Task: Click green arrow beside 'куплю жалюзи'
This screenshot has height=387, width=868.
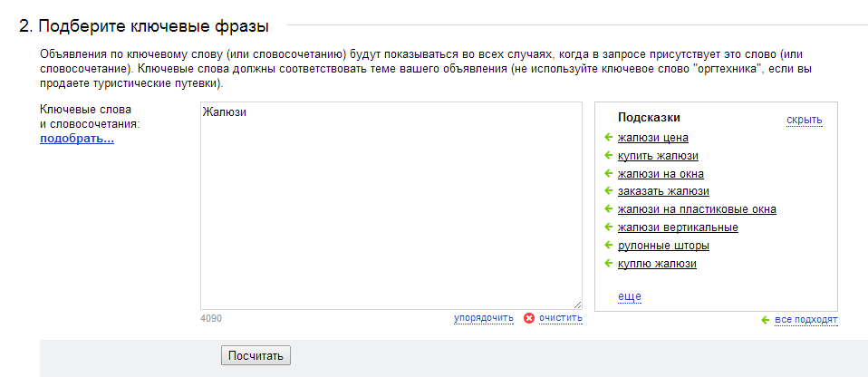Action: tap(608, 263)
